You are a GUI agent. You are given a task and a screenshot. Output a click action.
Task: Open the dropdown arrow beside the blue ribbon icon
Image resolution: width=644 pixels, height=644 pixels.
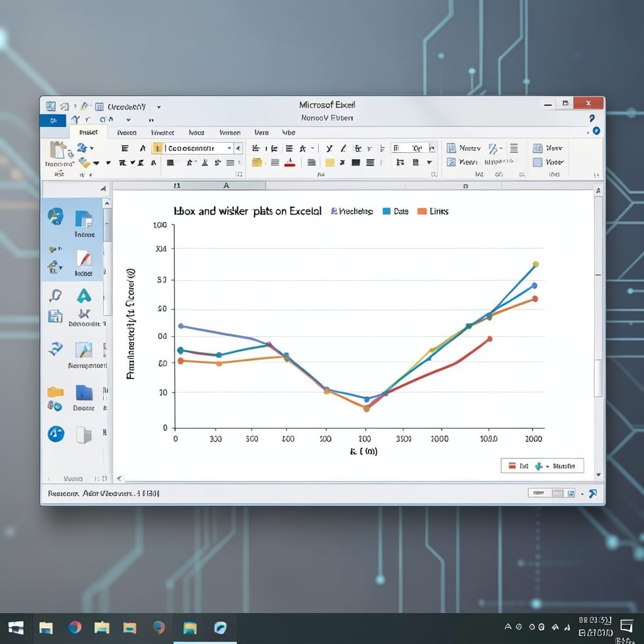point(92,148)
